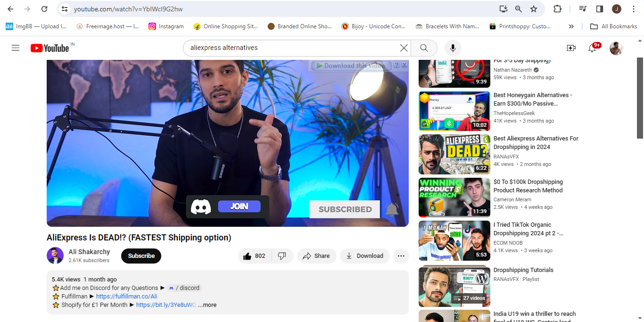Toggle Chrome side panel icon

pyautogui.click(x=600, y=9)
